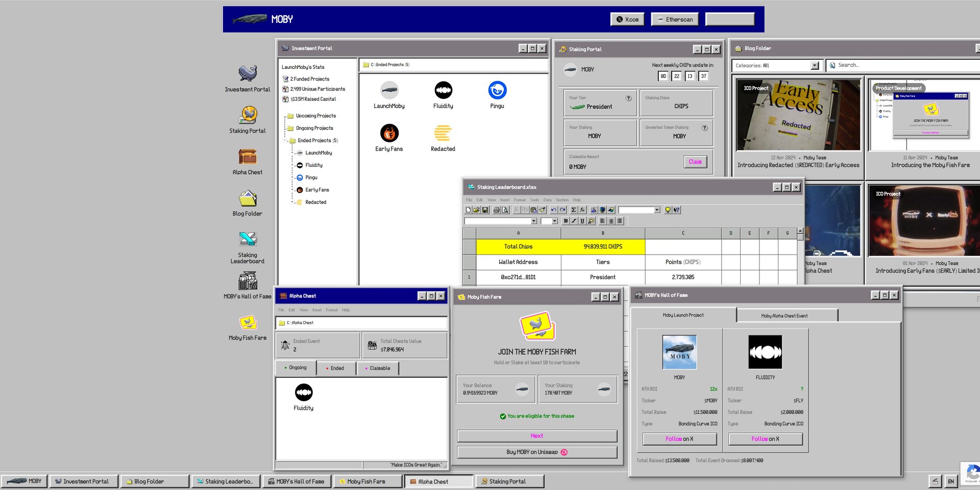
Task: Open Blog Folder desktop icon
Action: [x=248, y=203]
